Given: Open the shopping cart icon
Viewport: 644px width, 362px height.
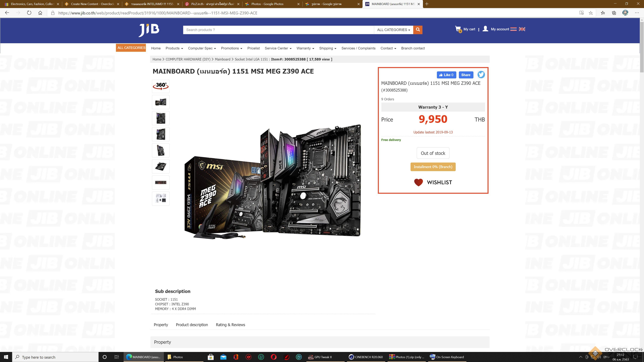Looking at the screenshot, I should click(458, 29).
